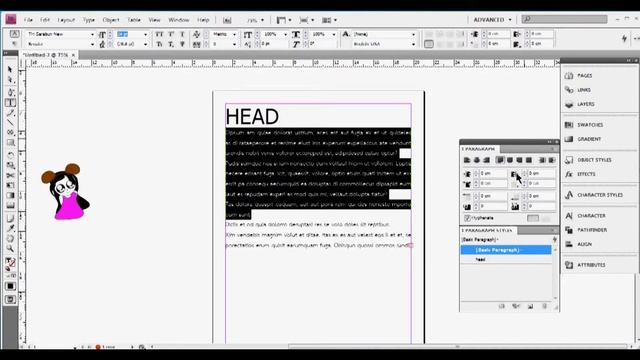Open the Layers panel

pyautogui.click(x=580, y=104)
